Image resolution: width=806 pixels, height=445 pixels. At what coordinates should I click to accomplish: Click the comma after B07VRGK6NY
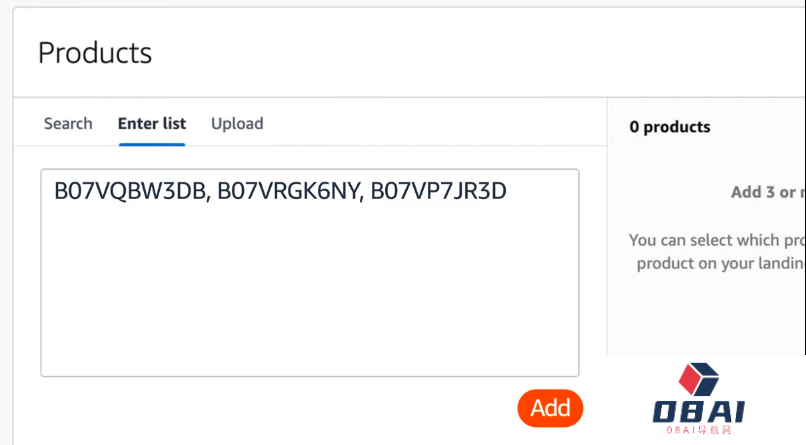tap(362, 199)
